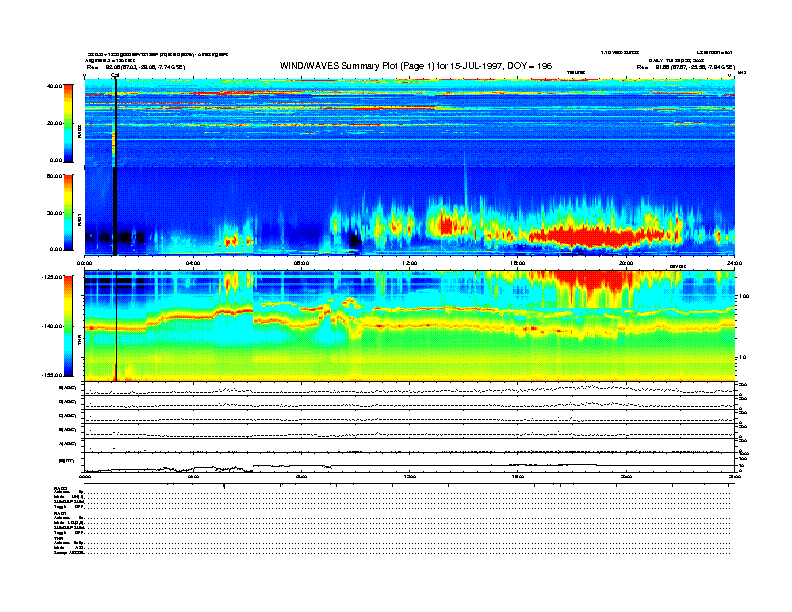Screen dimensions: 792x612
Task: Click the 100 tick right of TNR panel
Action: [744, 296]
